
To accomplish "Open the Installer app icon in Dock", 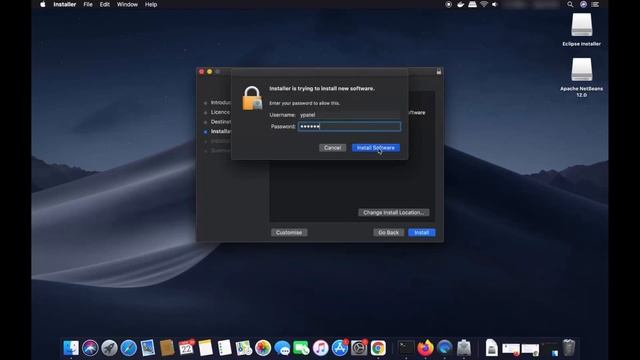I will point(464,348).
